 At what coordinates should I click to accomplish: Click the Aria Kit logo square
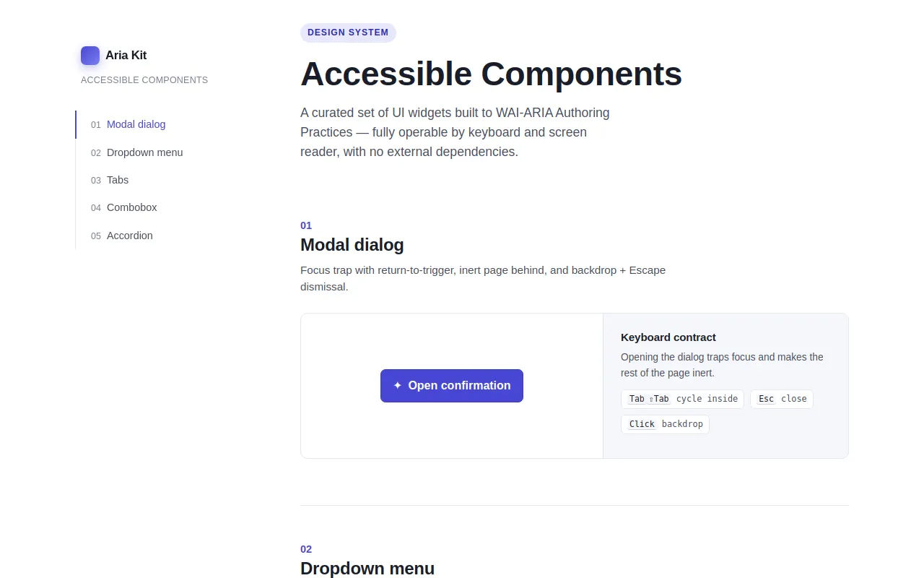point(90,56)
